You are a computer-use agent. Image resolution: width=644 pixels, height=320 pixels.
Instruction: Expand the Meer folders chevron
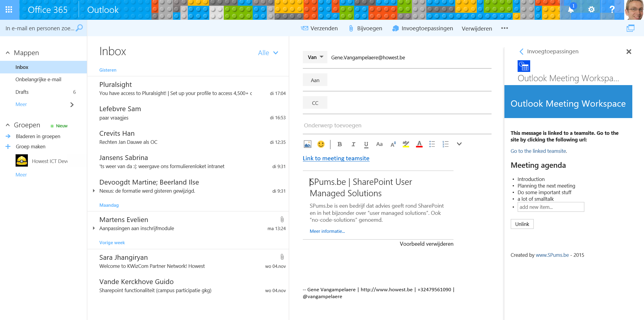click(x=72, y=105)
